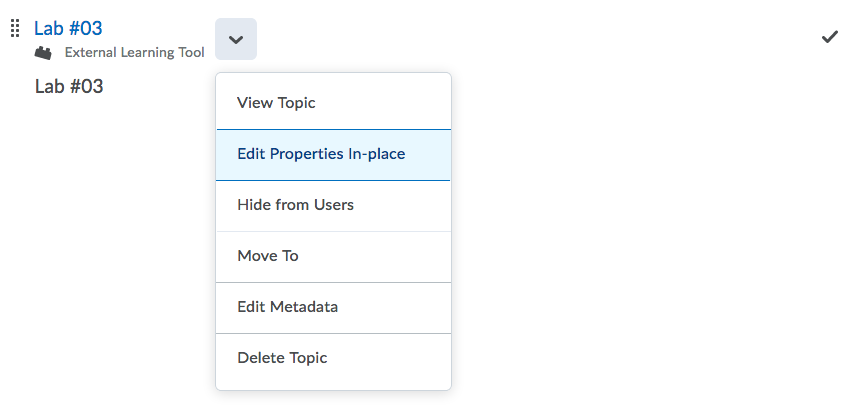
Task: Click the checkmark at the right edge
Action: 829,37
